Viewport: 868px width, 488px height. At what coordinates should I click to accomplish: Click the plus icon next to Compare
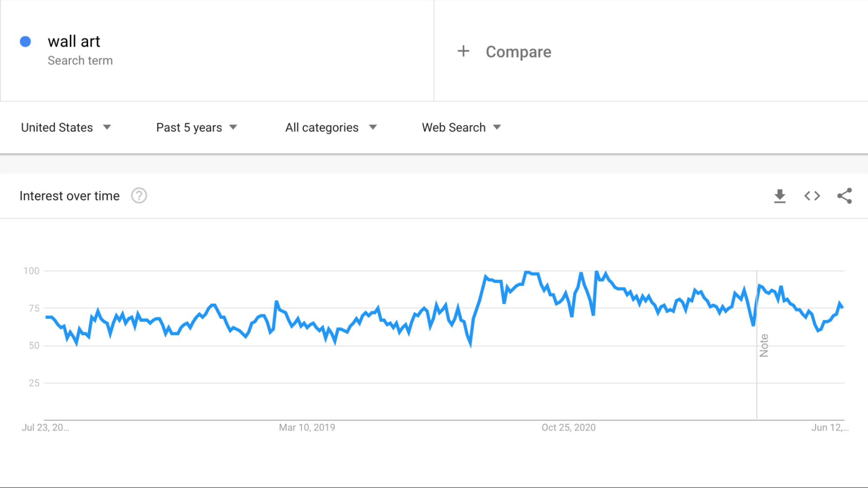tap(463, 51)
